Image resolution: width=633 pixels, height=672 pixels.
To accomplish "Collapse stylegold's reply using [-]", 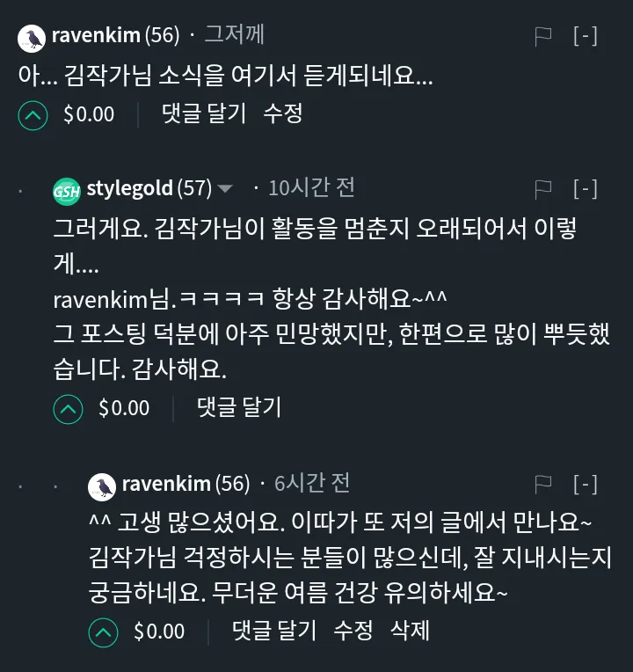I will point(586,188).
